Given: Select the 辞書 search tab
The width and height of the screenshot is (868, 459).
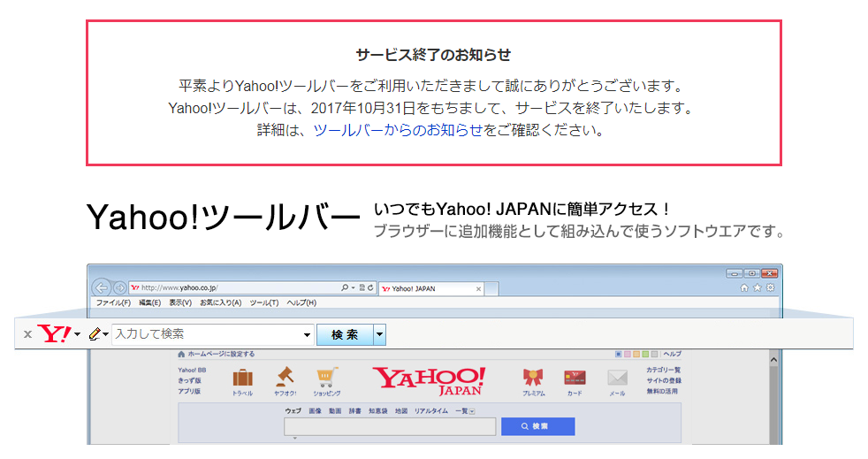Looking at the screenshot, I should [x=354, y=411].
